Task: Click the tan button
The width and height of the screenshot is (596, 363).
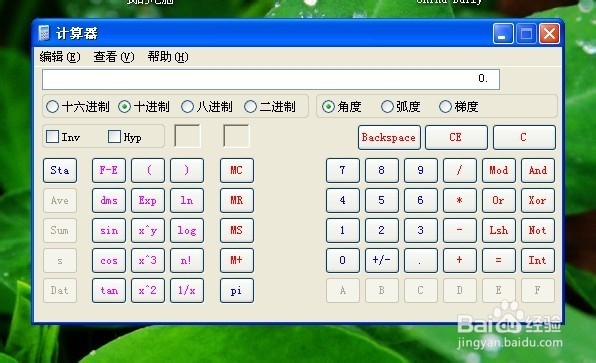Action: (x=109, y=290)
